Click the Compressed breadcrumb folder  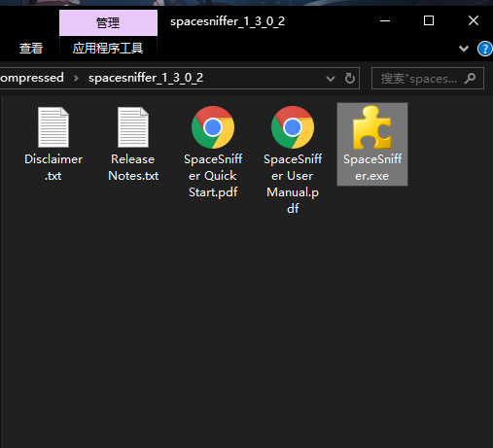click(32, 78)
